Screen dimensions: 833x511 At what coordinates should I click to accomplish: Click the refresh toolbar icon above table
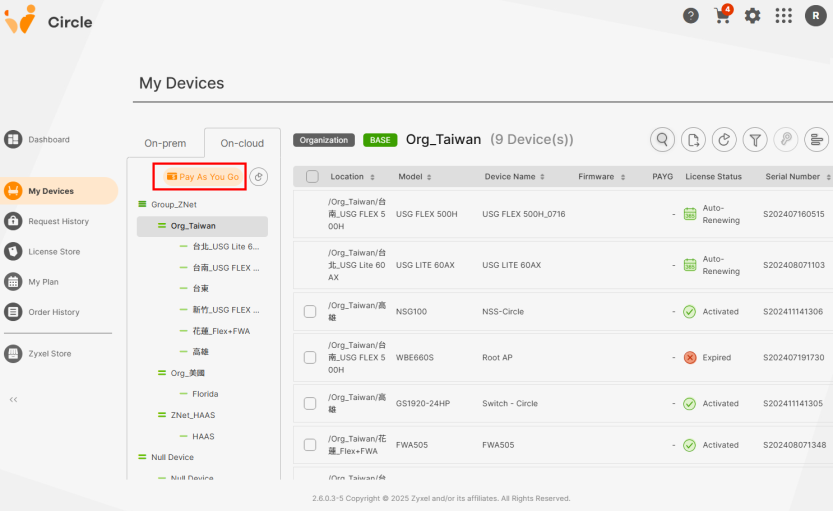pyautogui.click(x=724, y=140)
